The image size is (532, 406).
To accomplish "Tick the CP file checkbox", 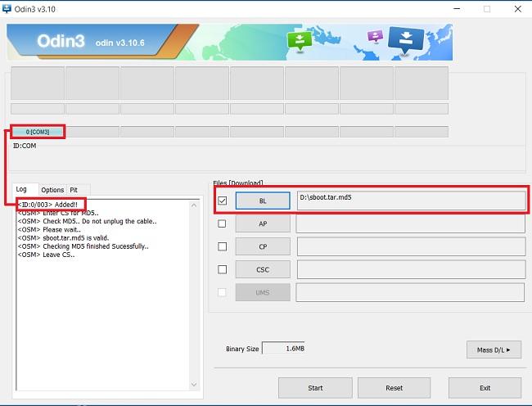I will click(222, 246).
